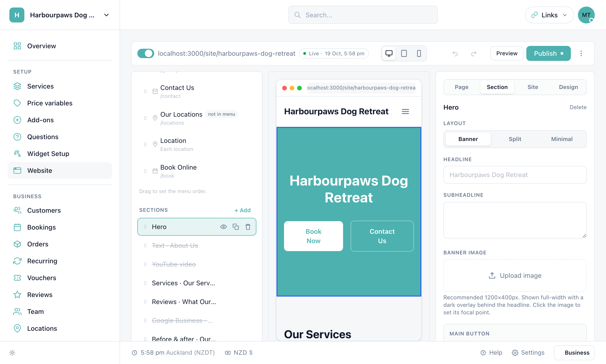Duplicate the Hero section

tap(236, 227)
